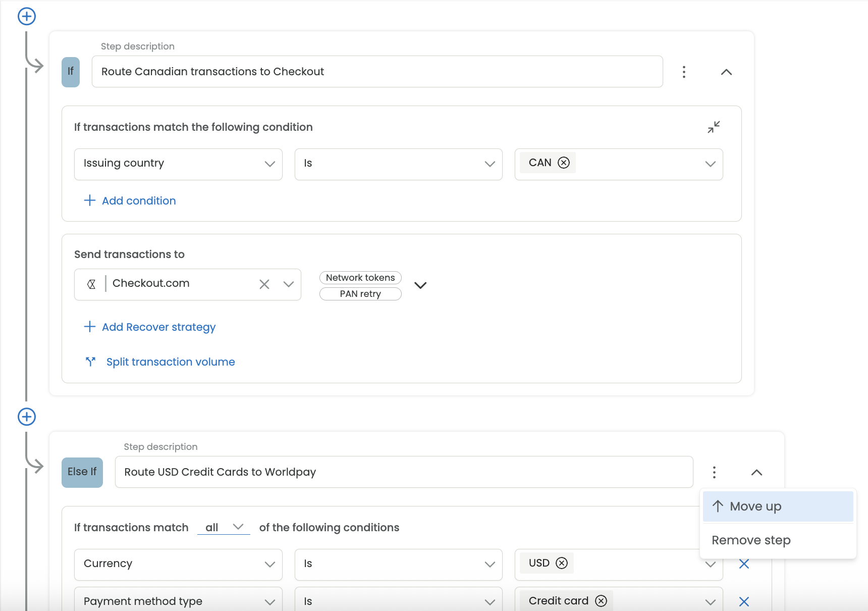Collapse the Route USD Credit Cards step

click(756, 472)
